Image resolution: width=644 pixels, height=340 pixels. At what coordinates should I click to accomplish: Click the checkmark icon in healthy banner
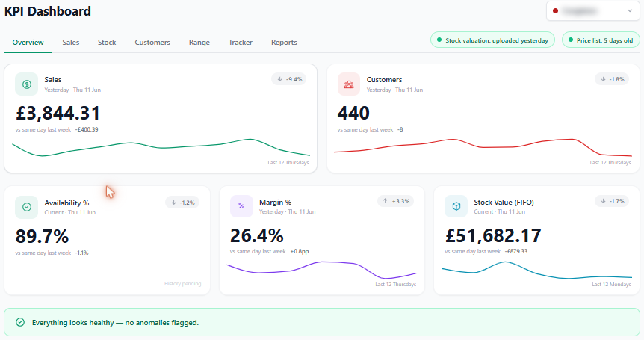(20, 322)
